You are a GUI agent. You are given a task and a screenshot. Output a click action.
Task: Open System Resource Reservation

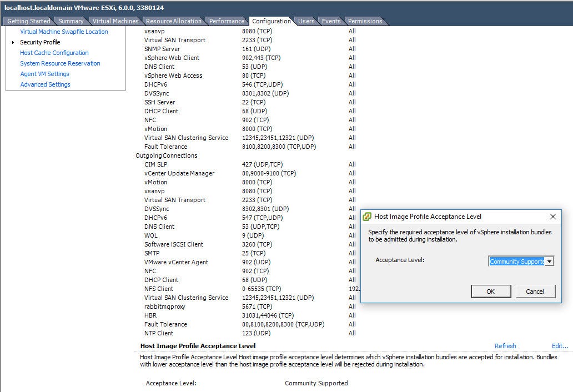click(60, 63)
